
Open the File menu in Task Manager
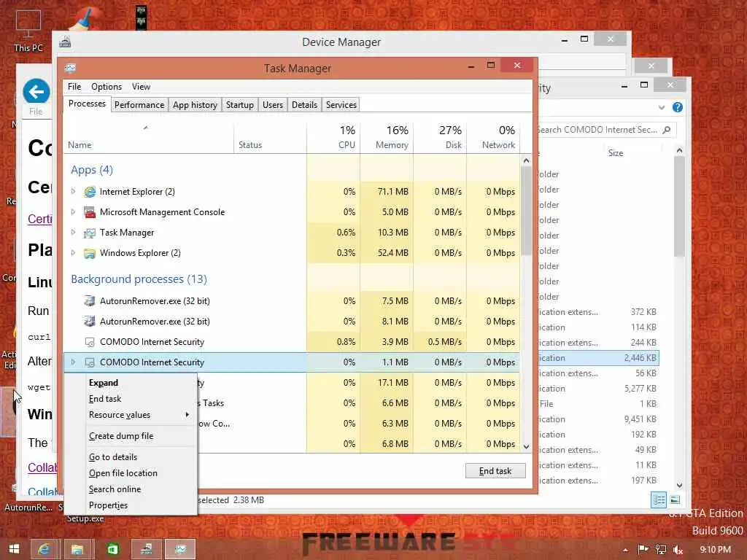[74, 87]
